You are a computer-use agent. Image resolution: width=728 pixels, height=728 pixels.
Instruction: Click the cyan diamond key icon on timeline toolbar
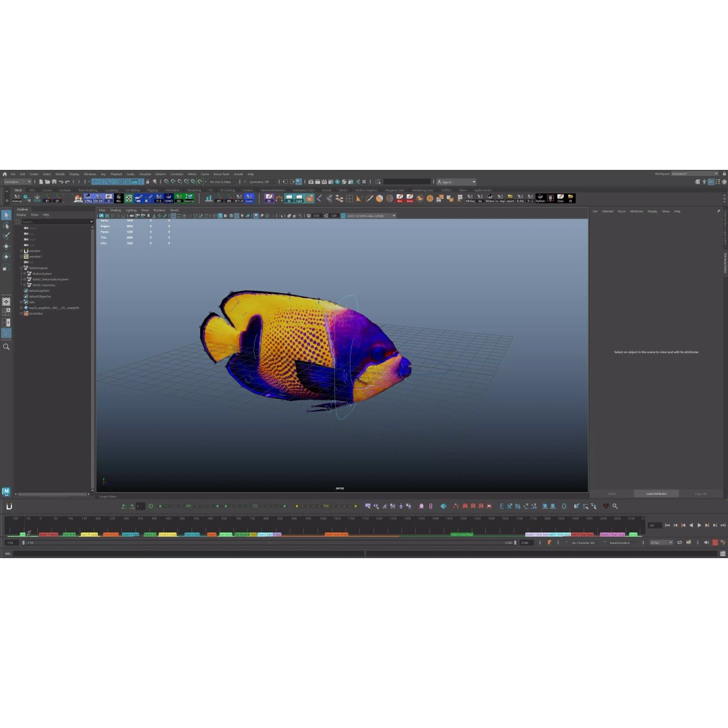[444, 506]
